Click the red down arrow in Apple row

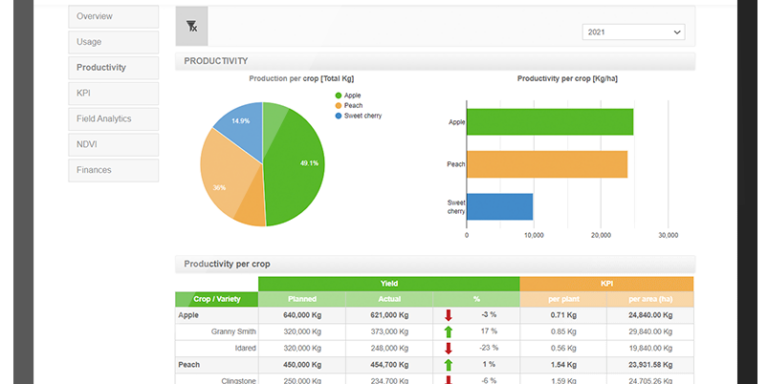(448, 315)
